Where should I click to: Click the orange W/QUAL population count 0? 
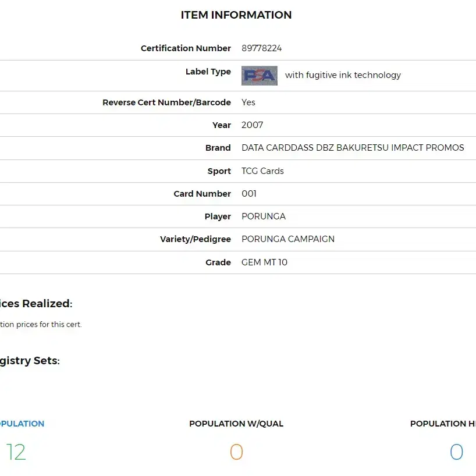(x=236, y=452)
